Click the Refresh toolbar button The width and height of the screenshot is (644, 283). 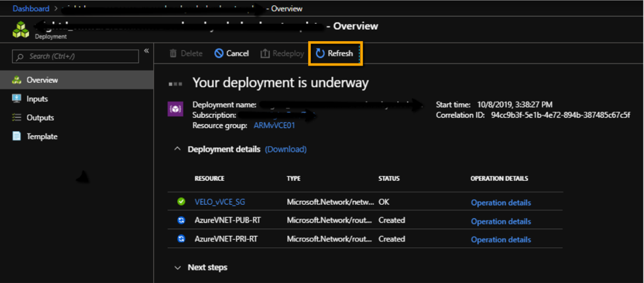point(335,54)
